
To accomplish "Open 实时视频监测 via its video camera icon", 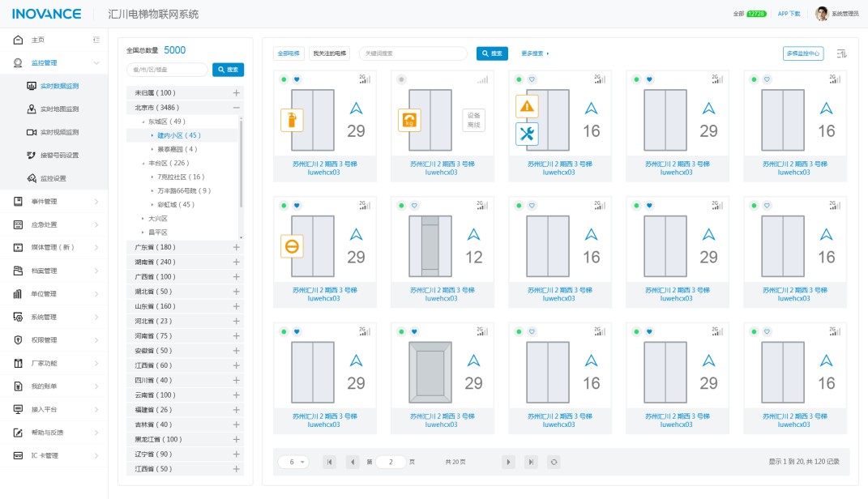I will [x=32, y=132].
